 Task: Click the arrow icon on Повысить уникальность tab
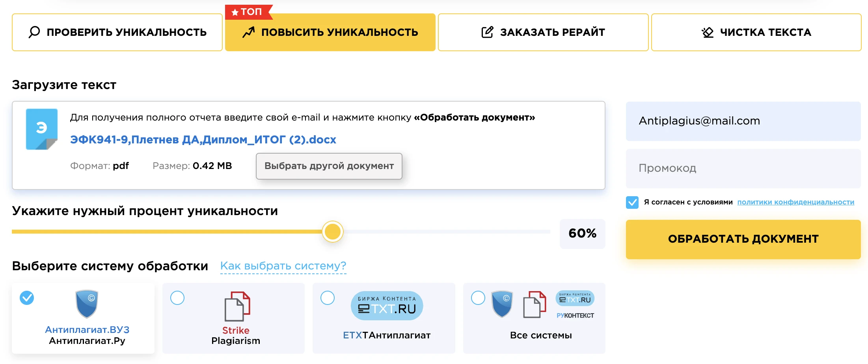pos(249,32)
